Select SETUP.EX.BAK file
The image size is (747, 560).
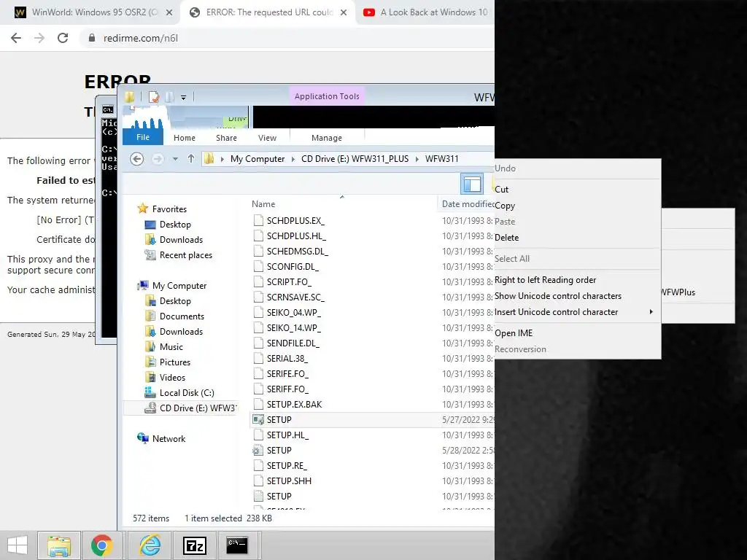click(294, 404)
